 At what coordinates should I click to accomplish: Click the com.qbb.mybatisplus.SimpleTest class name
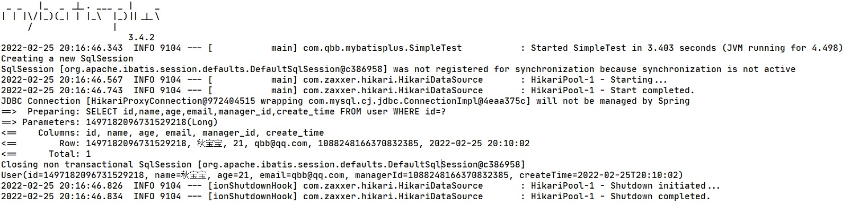pos(382,48)
